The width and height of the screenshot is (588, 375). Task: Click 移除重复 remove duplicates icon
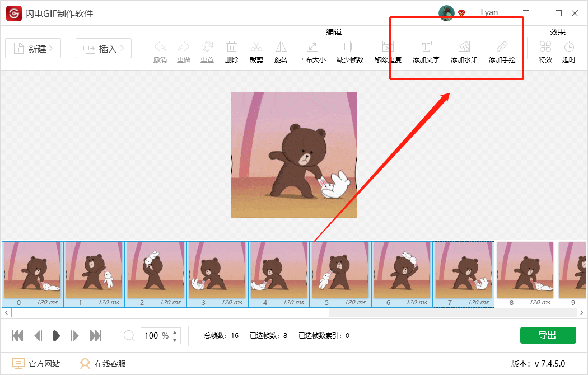tap(388, 47)
